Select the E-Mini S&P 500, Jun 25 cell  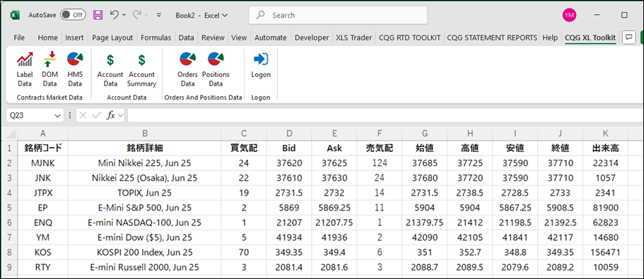[145, 208]
